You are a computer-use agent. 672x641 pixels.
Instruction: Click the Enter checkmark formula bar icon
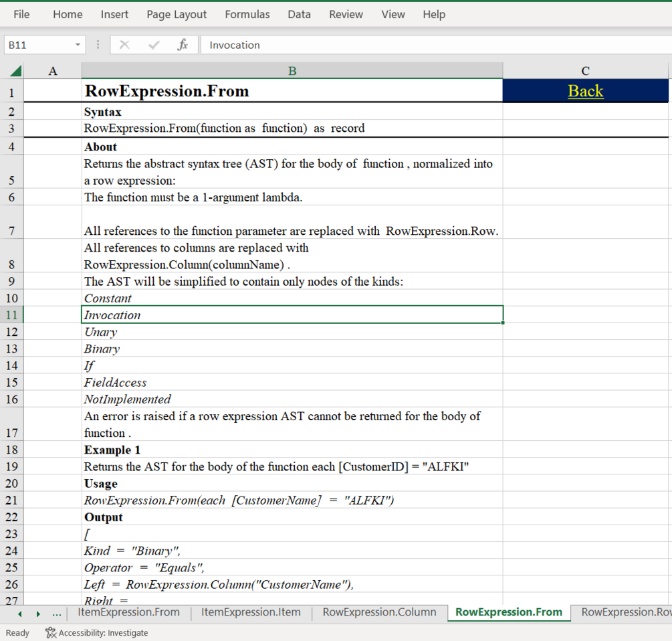[x=154, y=45]
